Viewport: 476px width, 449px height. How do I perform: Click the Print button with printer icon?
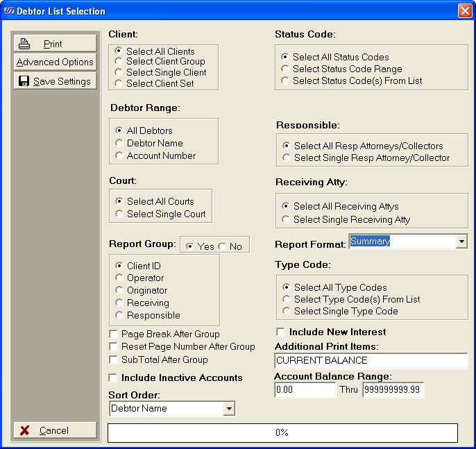(x=55, y=44)
